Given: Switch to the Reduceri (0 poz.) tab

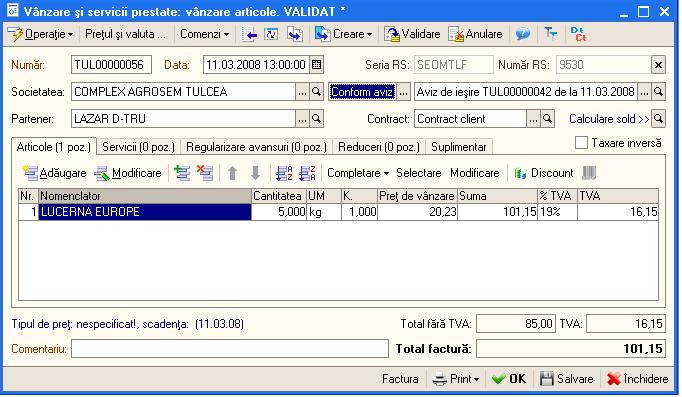Looking at the screenshot, I should (379, 147).
